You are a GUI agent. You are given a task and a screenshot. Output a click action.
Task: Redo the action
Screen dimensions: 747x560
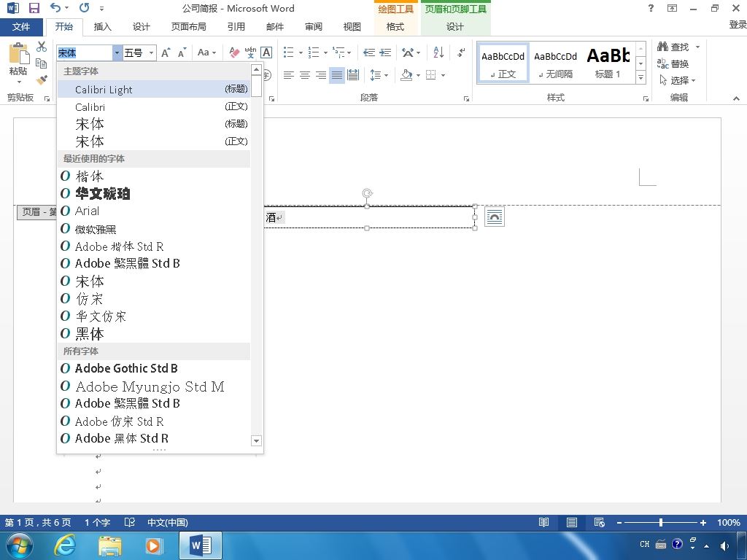(x=85, y=8)
